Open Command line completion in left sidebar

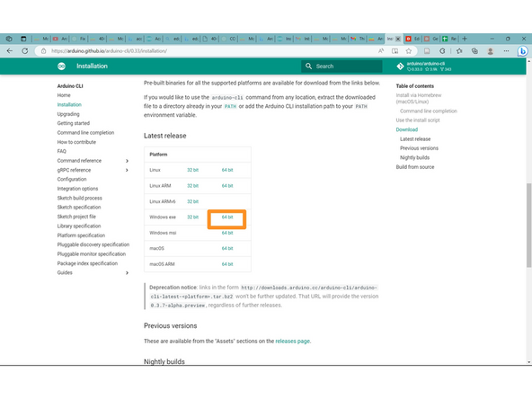point(85,133)
